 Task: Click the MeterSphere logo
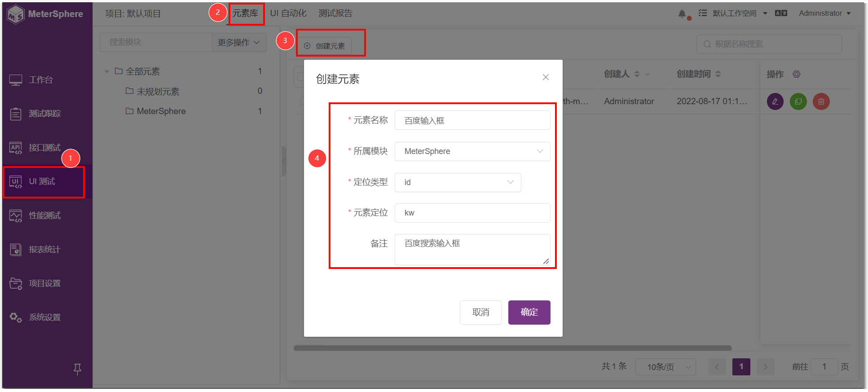[x=45, y=14]
